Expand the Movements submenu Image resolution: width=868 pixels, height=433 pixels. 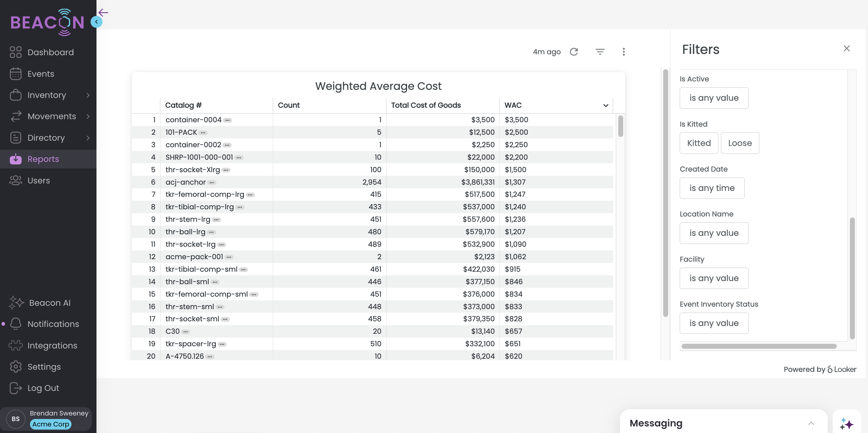(88, 116)
